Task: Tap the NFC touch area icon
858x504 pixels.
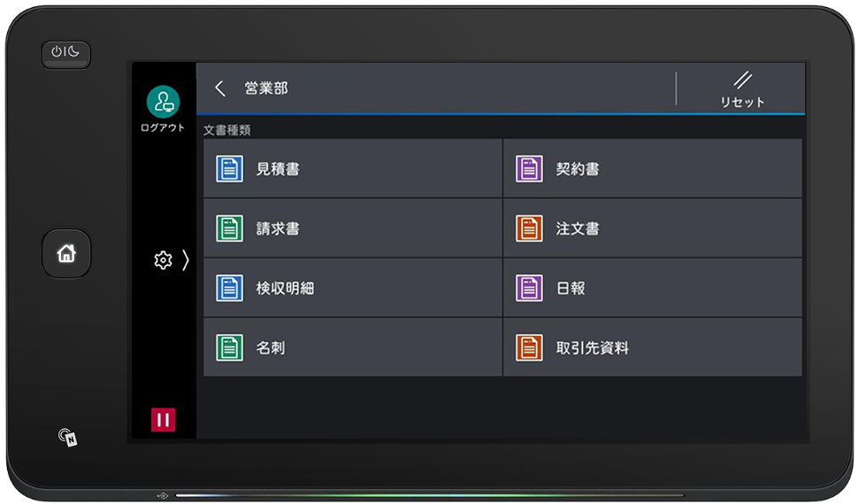Action: (67, 437)
